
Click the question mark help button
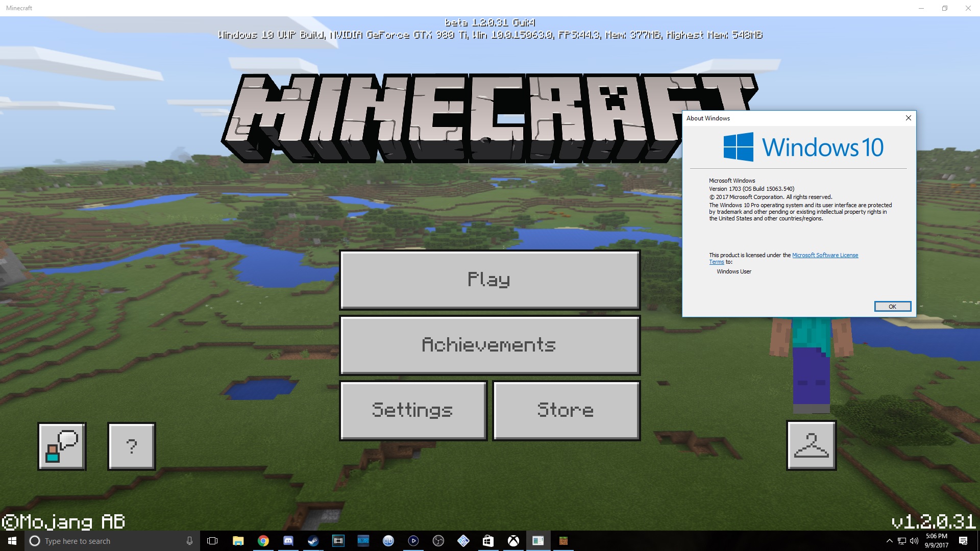131,446
